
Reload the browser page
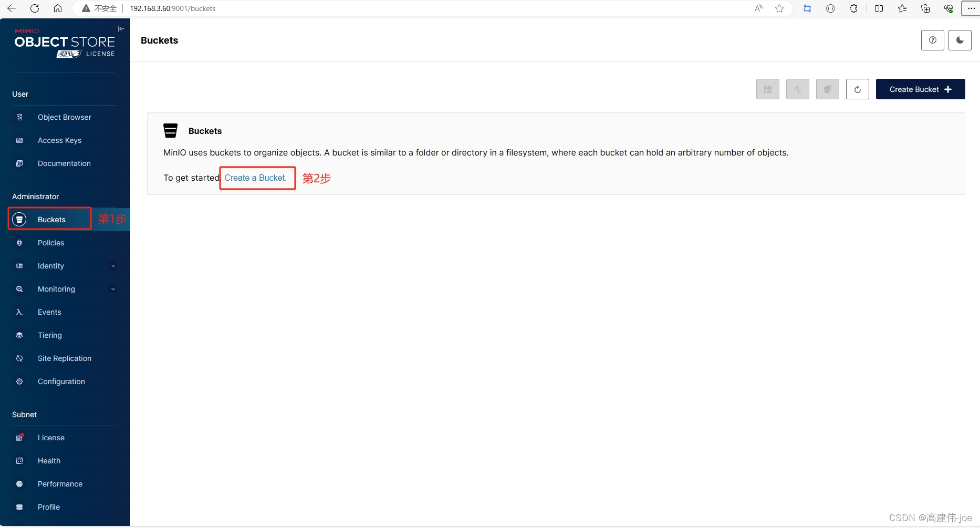pyautogui.click(x=35, y=8)
